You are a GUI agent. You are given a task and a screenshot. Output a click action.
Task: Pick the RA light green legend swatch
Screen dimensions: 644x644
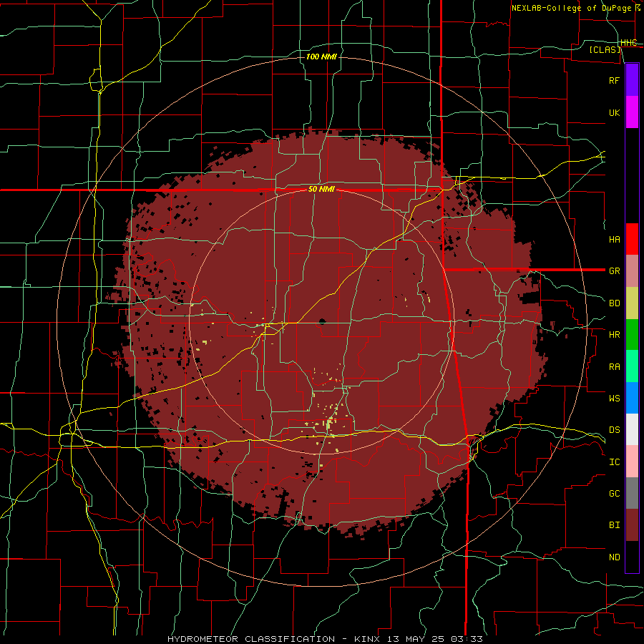coord(632,366)
